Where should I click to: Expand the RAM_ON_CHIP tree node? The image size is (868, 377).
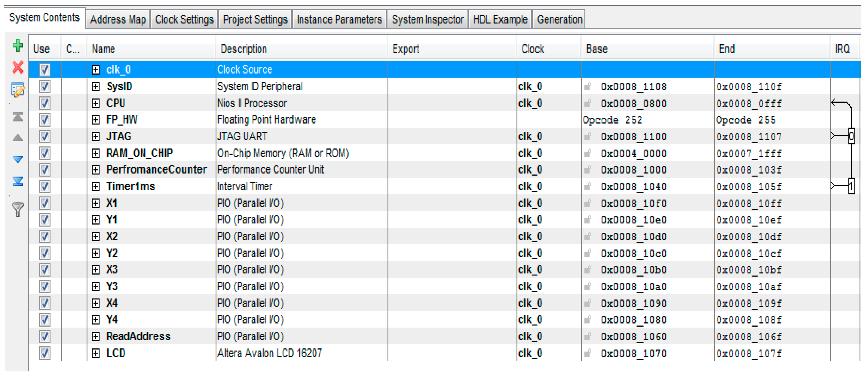96,153
